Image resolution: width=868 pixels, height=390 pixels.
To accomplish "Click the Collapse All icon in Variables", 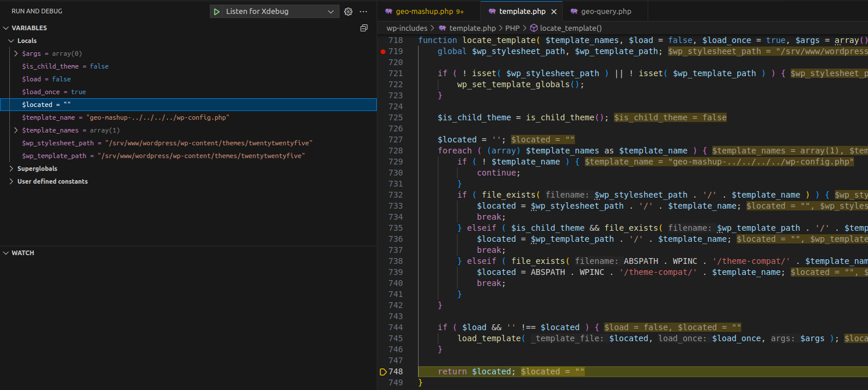I will (x=364, y=28).
